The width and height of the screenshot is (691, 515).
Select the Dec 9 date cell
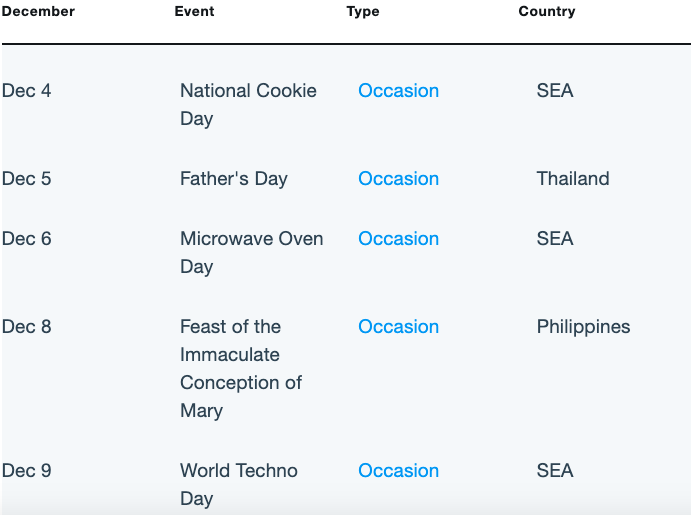click(26, 471)
